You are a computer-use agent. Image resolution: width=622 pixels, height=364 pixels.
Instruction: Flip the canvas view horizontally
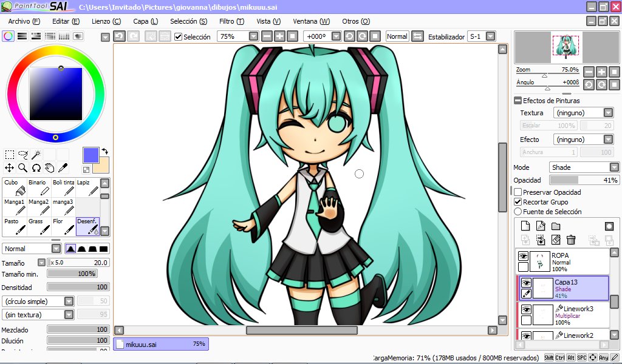[417, 36]
